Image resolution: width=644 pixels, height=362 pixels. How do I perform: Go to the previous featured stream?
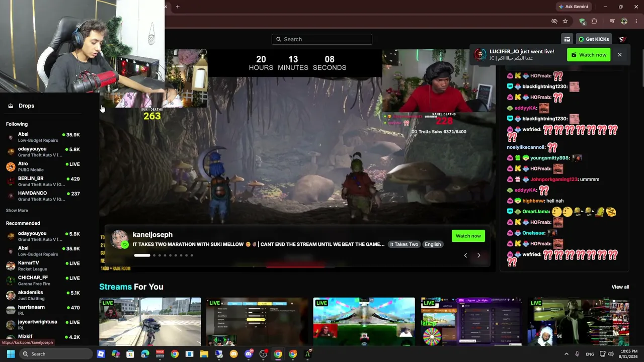tap(465, 255)
